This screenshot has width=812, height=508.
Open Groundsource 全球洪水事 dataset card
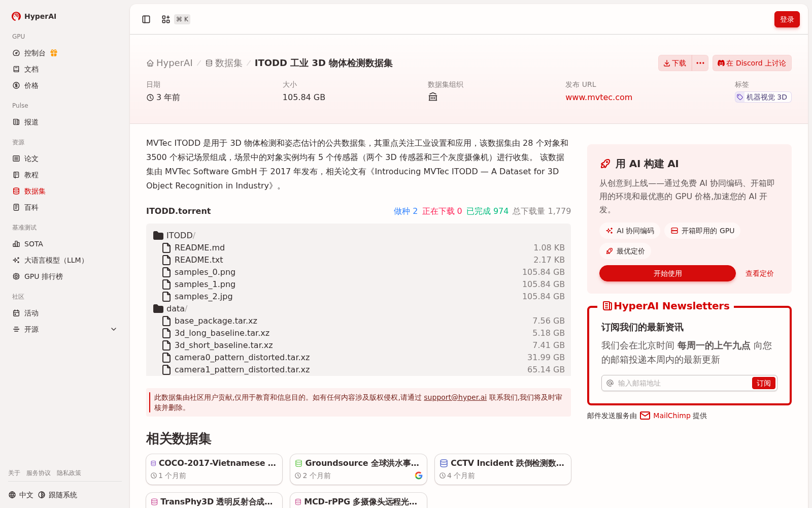pyautogui.click(x=358, y=469)
